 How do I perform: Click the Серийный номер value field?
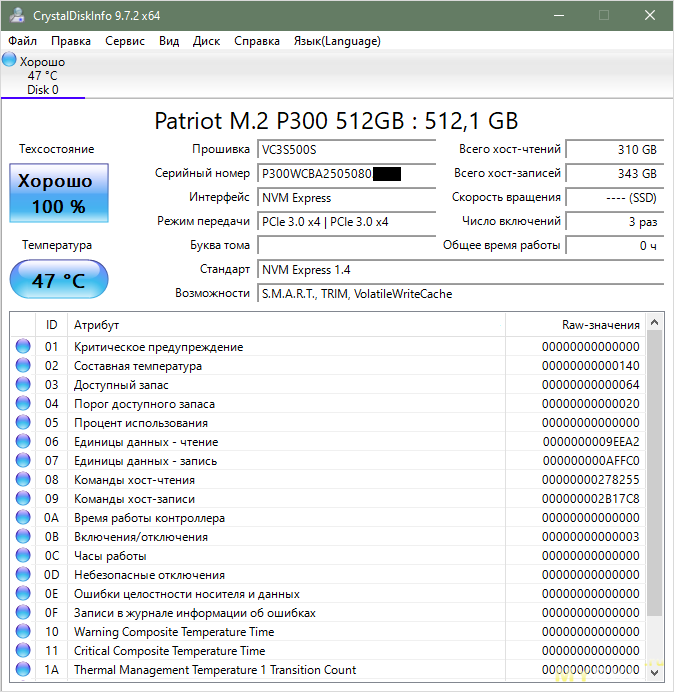[x=348, y=173]
